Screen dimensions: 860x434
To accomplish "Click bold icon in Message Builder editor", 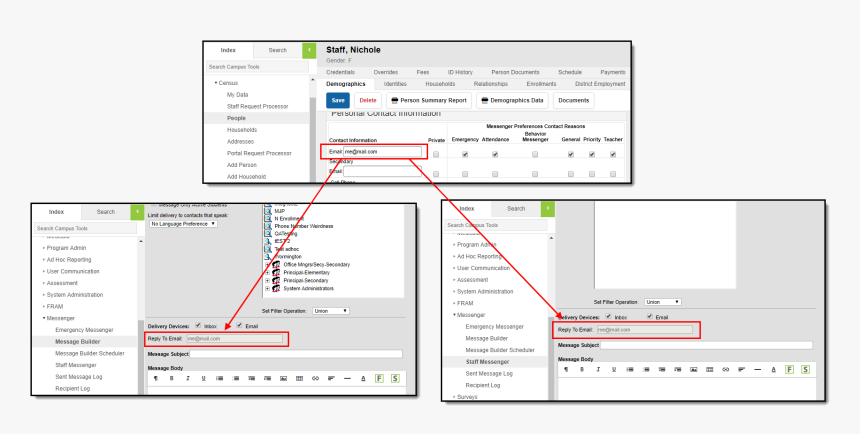I will 171,378.
